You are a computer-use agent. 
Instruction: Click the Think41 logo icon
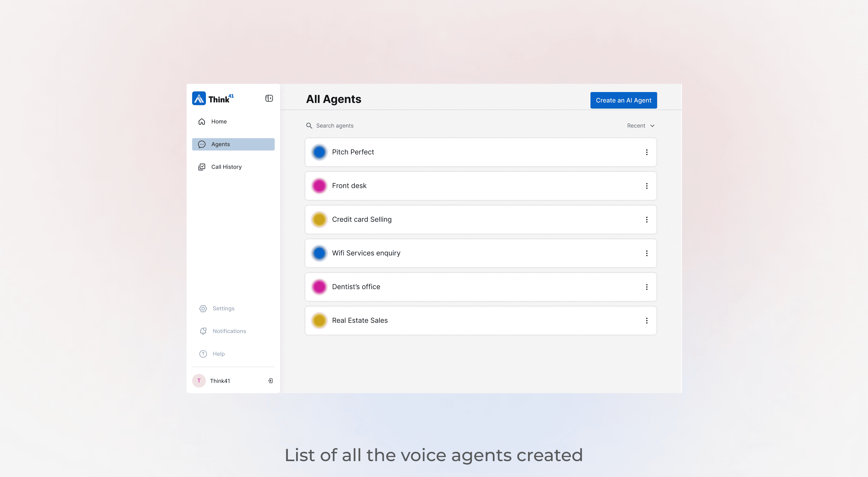click(x=199, y=98)
